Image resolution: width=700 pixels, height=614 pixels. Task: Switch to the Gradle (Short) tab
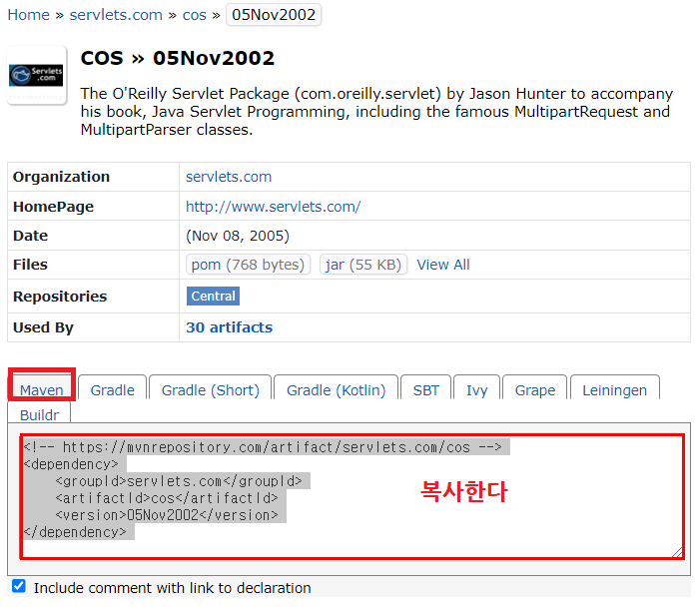point(211,389)
